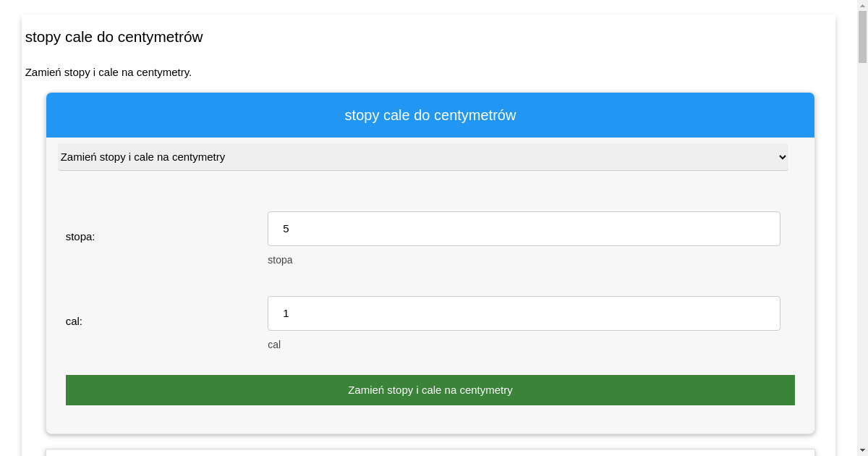Focus the cal input field

click(524, 313)
